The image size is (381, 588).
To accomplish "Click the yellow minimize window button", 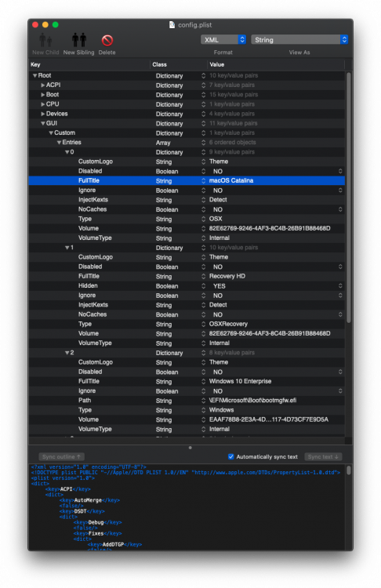I will coord(45,25).
